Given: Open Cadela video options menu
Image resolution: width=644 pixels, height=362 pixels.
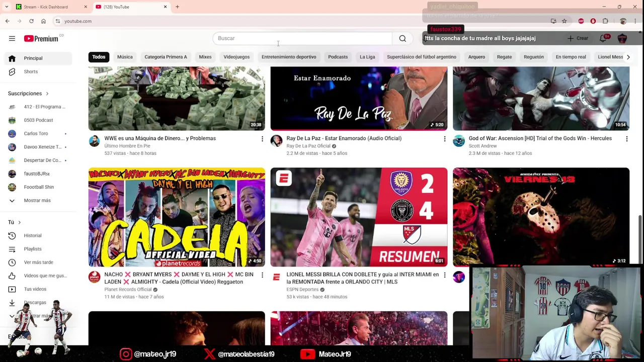Looking at the screenshot, I should [262, 275].
